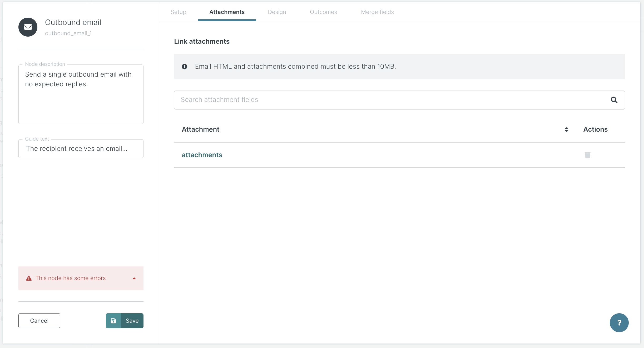The width and height of the screenshot is (644, 348).
Task: Edit the Node description text area
Action: pyautogui.click(x=81, y=94)
